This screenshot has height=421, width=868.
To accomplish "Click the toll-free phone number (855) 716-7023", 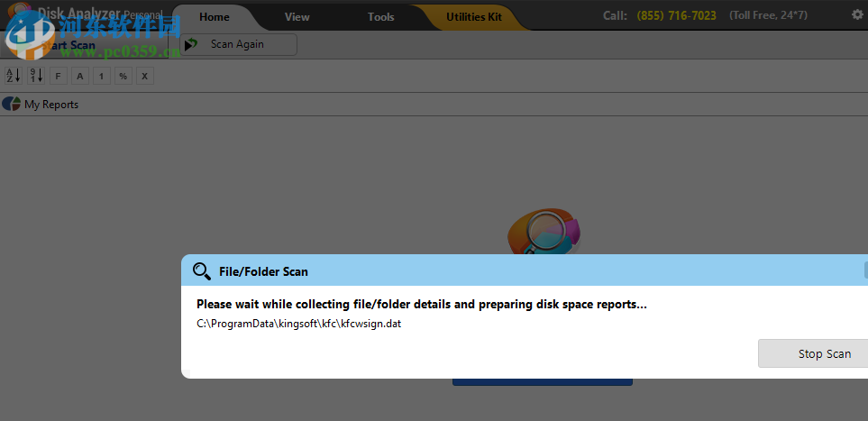I will [x=677, y=15].
